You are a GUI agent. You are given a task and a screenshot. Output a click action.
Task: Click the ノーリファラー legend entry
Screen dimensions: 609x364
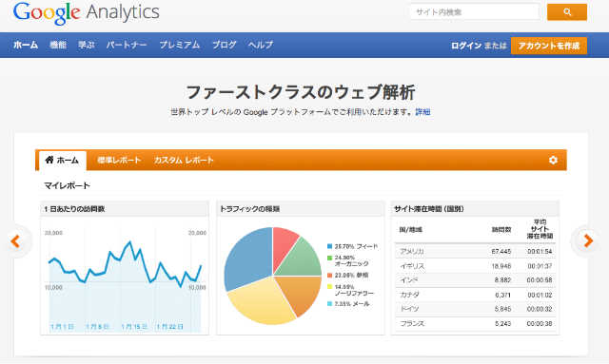tap(351, 290)
